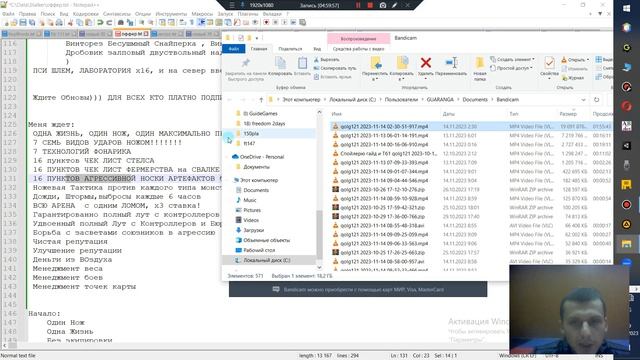This screenshot has width=640, height=360.
Task: Open Delete (Удалить) options arrow
Action: click(426, 79)
